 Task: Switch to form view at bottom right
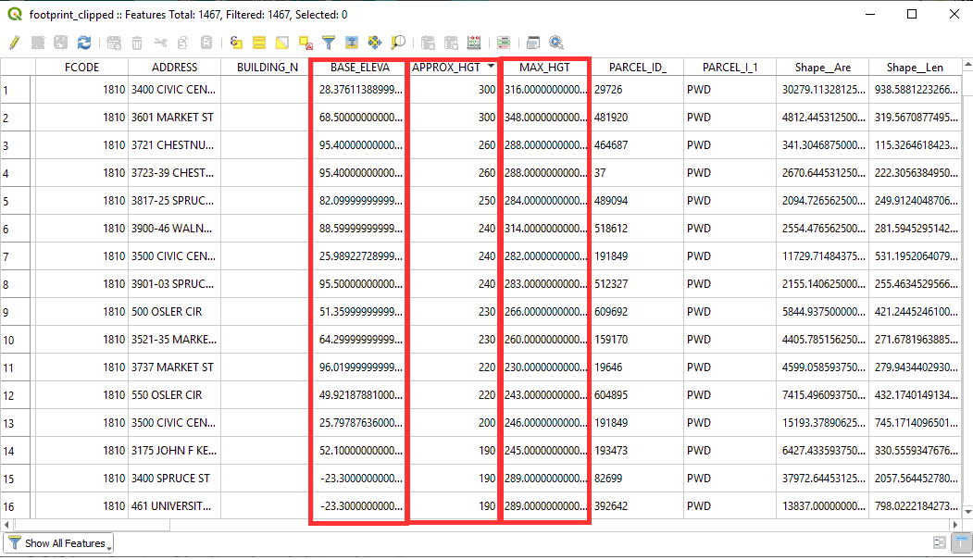point(939,543)
